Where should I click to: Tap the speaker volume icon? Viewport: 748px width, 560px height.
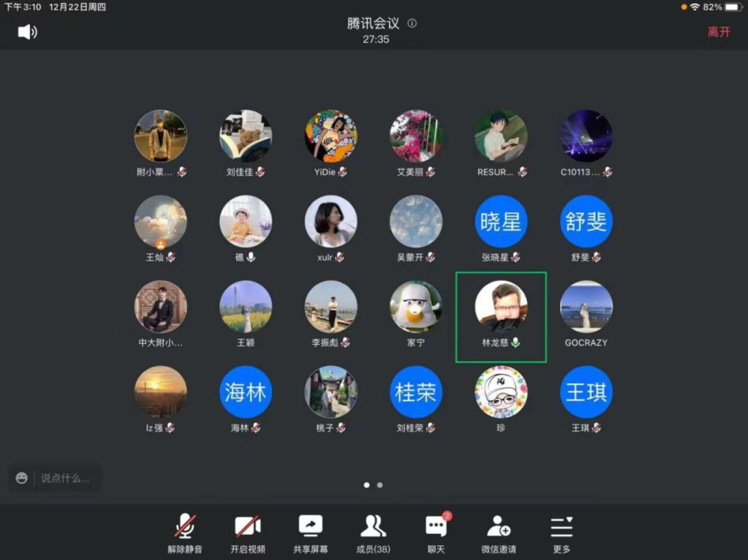[27, 32]
